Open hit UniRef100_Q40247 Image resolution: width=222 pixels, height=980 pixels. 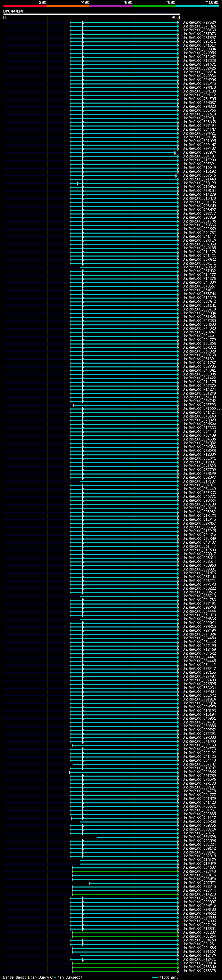pos(199,332)
